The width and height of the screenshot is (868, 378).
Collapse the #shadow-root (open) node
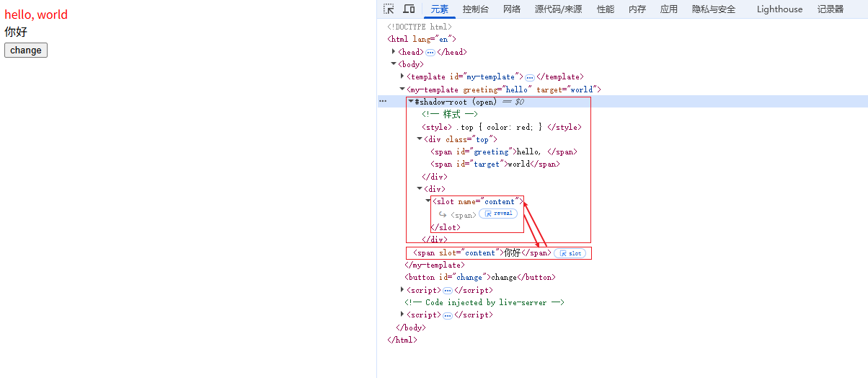pos(411,102)
